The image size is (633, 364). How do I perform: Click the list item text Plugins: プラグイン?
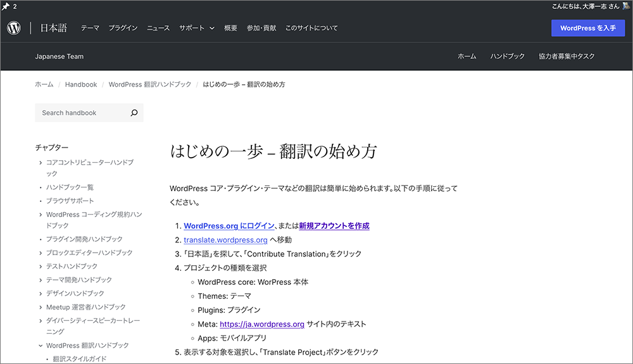pyautogui.click(x=229, y=310)
